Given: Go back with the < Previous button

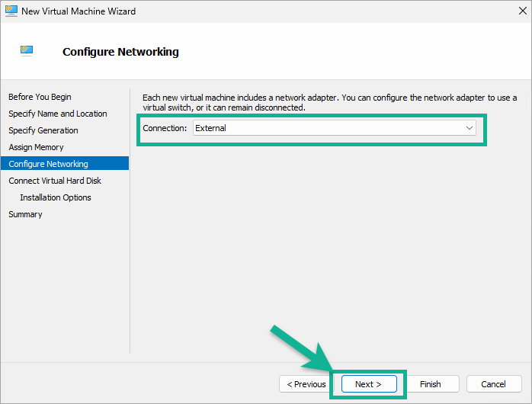Looking at the screenshot, I should click(x=306, y=383).
